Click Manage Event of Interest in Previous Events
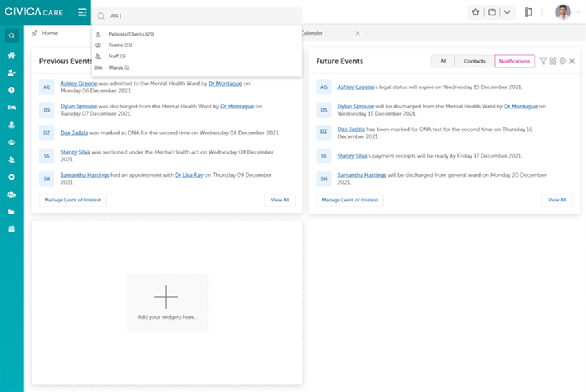586x392 pixels. (x=72, y=200)
